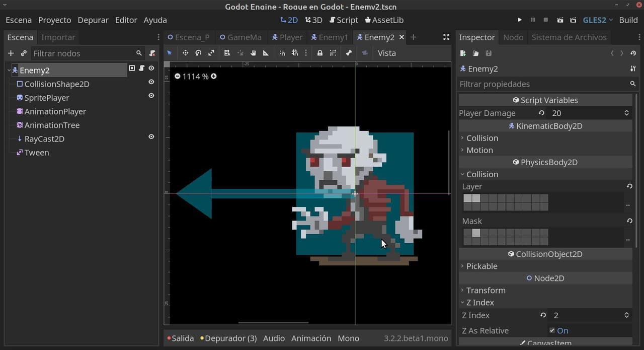Open the Depurar menu
The width and height of the screenshot is (644, 350).
(93, 20)
